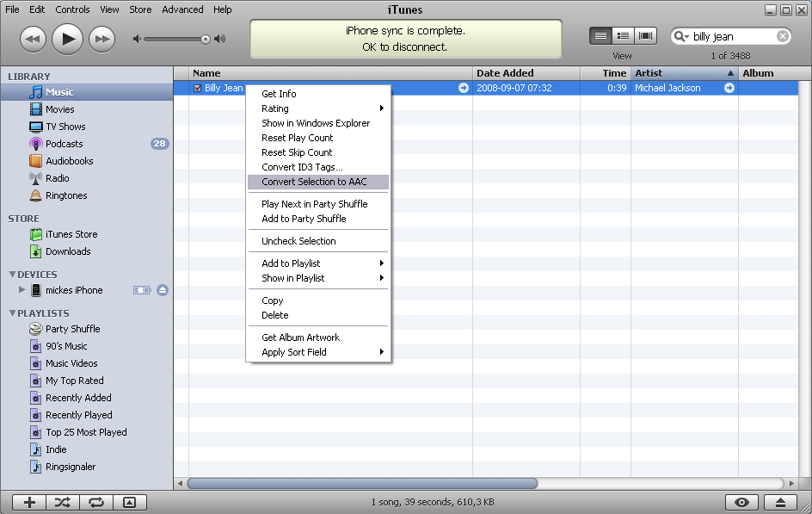
Task: Click the volume slider knob
Action: [206, 40]
